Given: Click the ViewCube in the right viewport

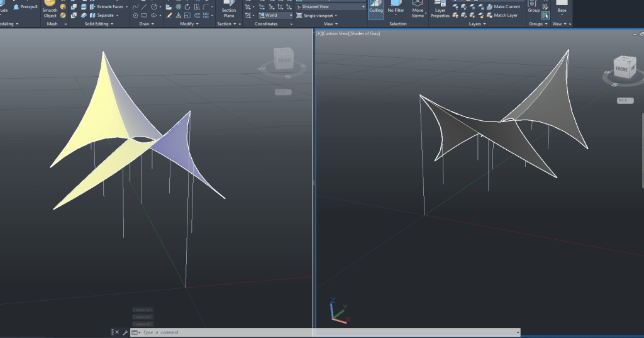Looking at the screenshot, I should coord(622,68).
